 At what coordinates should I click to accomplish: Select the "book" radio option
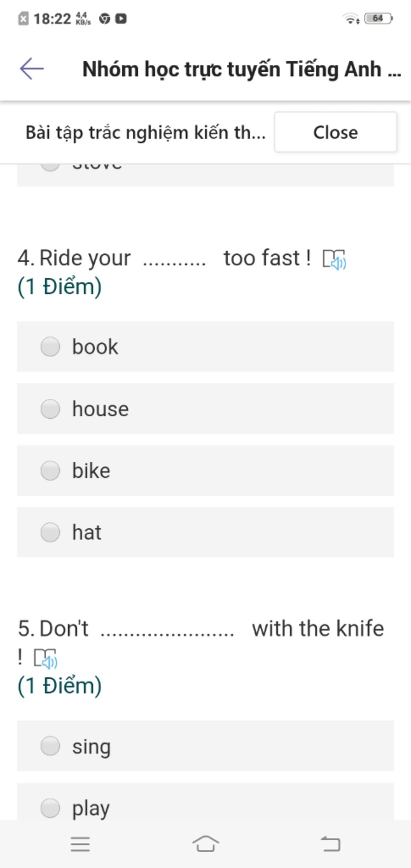tap(50, 347)
